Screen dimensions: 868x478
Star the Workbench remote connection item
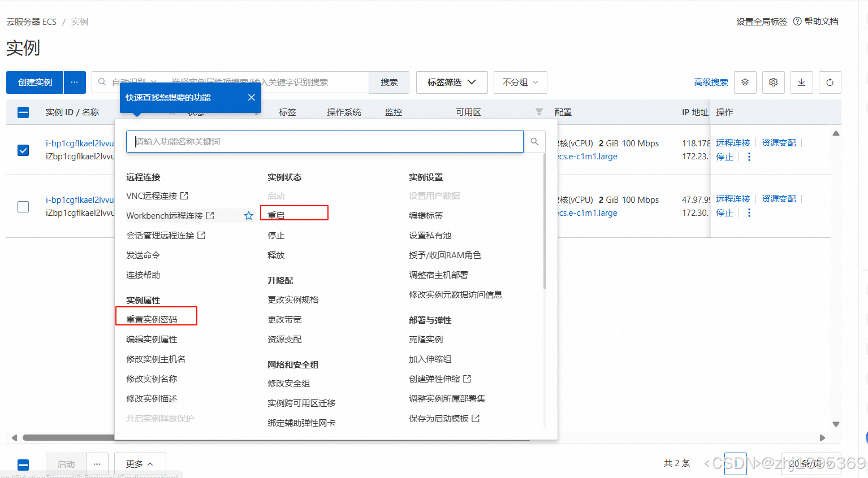coord(248,216)
